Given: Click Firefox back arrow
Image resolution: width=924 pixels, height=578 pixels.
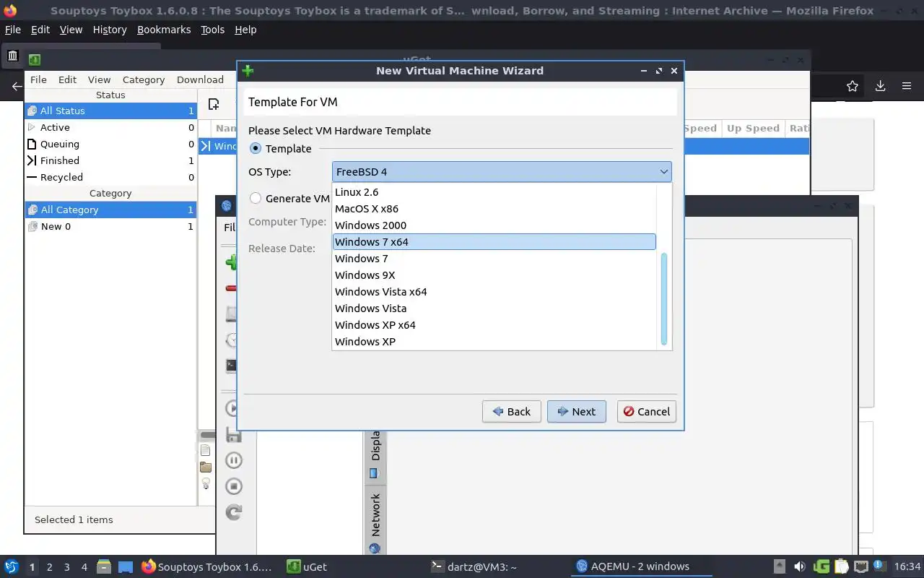Looking at the screenshot, I should point(17,86).
